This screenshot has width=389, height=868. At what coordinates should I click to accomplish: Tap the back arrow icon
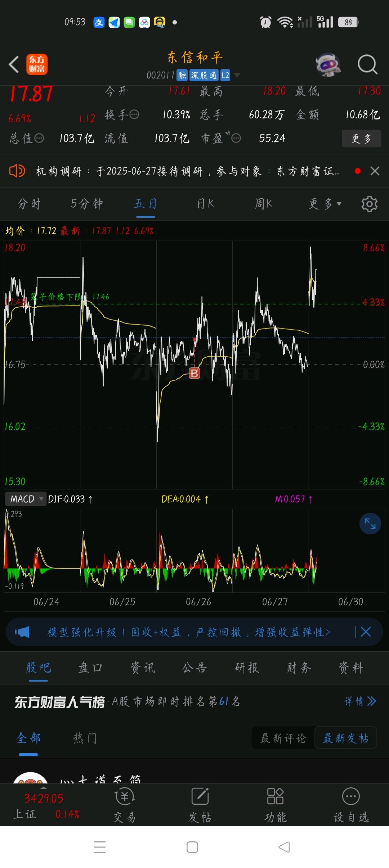click(14, 65)
